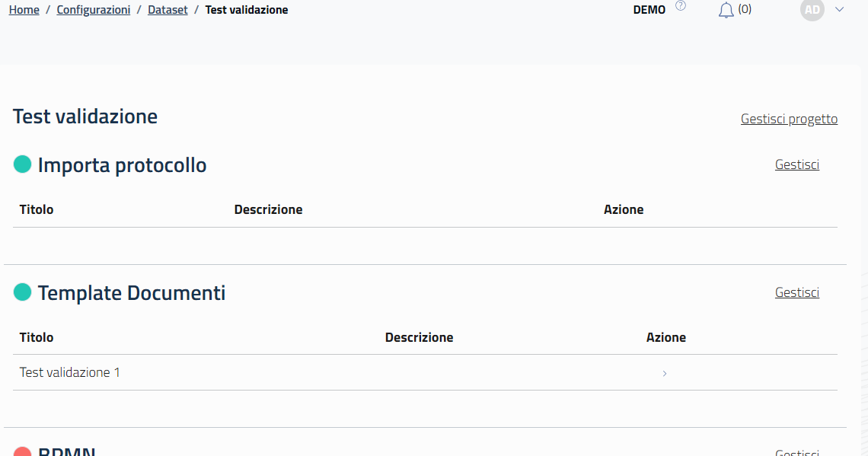868x456 pixels.
Task: Navigate to Home via the breadcrumb
Action: 24,9
